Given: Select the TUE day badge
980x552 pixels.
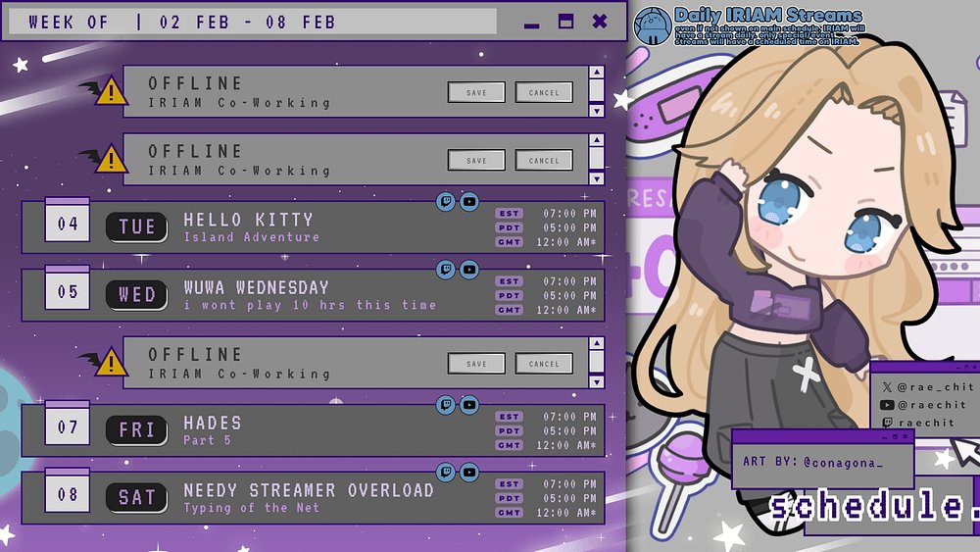Looking at the screenshot, I should coord(137,227).
